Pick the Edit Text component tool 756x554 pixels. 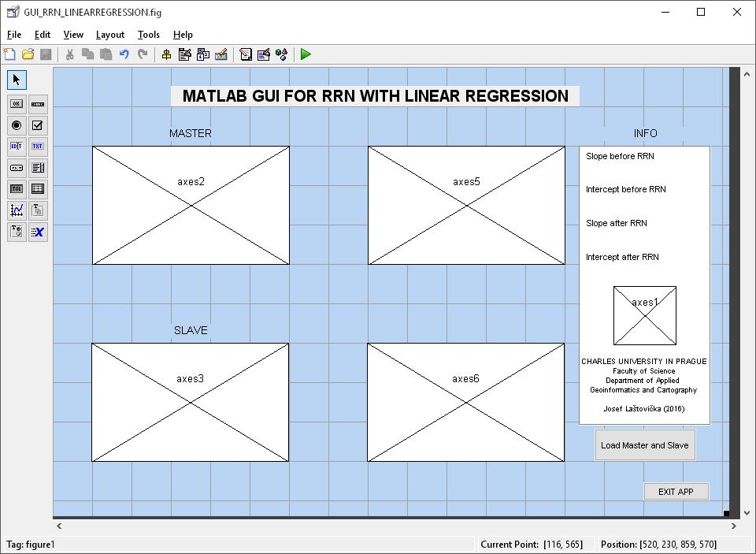17,147
